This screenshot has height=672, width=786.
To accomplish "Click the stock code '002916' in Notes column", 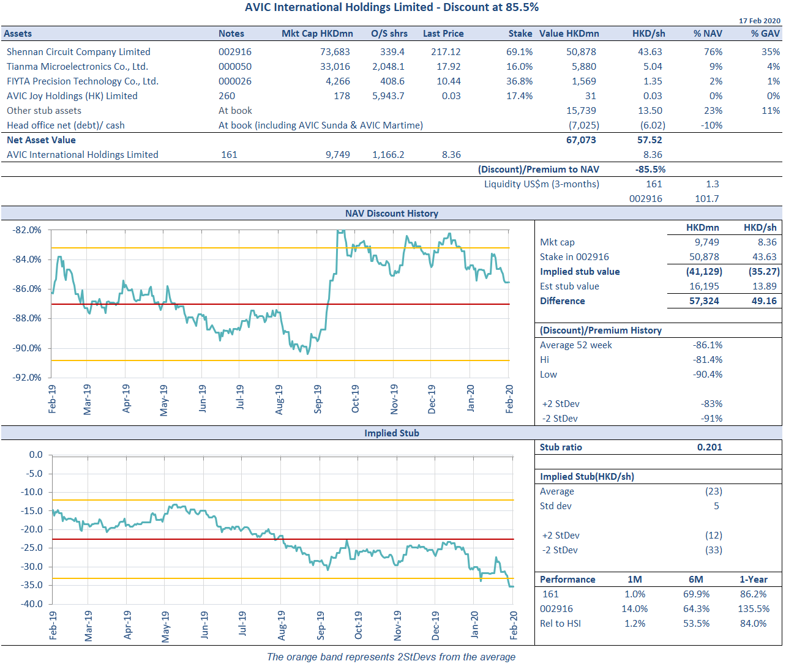I will coord(235,52).
